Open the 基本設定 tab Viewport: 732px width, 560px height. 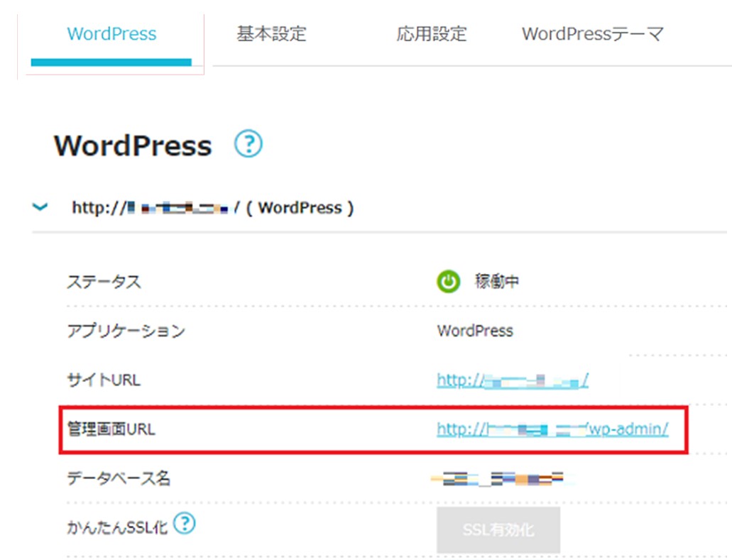[x=271, y=34]
